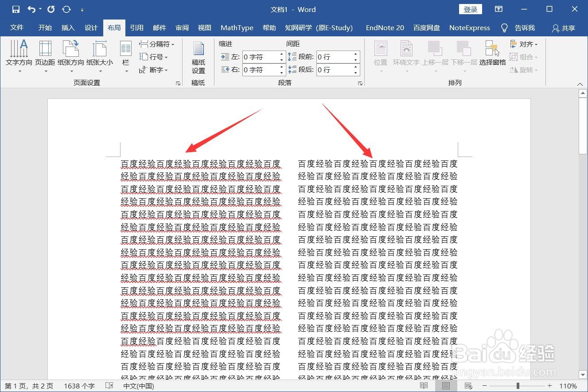Image resolution: width=588 pixels, height=392 pixels.
Task: Click the Login (登录) button
Action: point(471,9)
